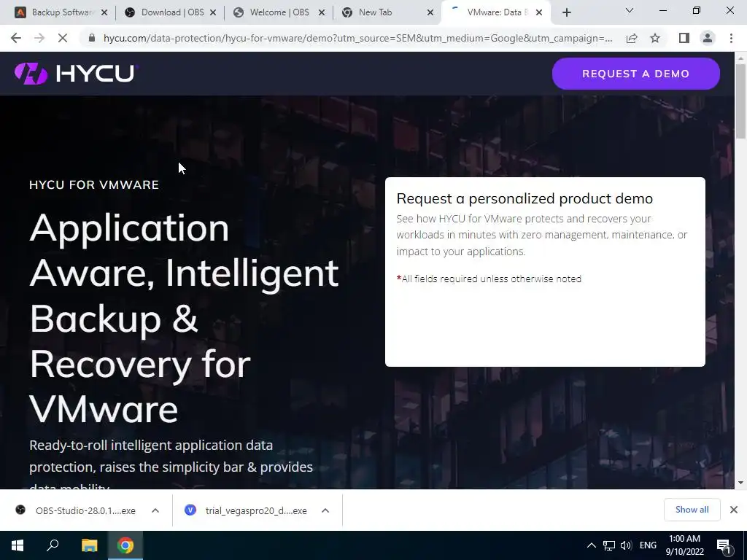Click the page vertical scrollbar thumb
747x560 pixels.
pos(740,101)
